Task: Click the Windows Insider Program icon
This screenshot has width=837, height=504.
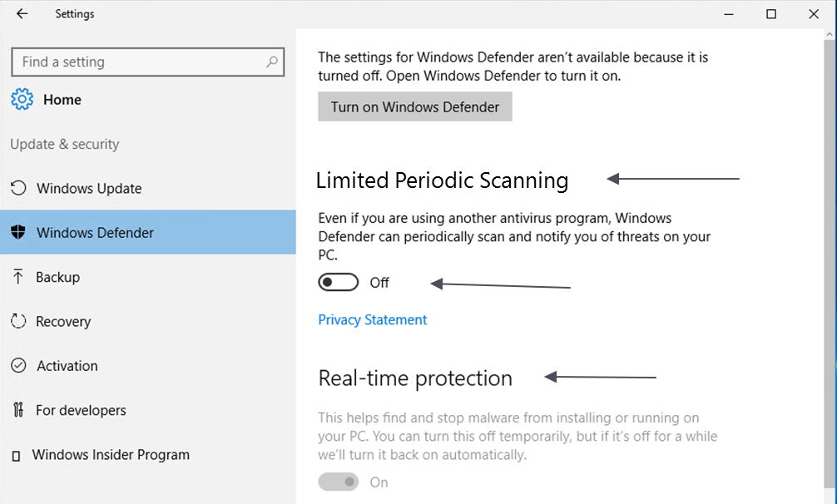Action: pos(16,456)
